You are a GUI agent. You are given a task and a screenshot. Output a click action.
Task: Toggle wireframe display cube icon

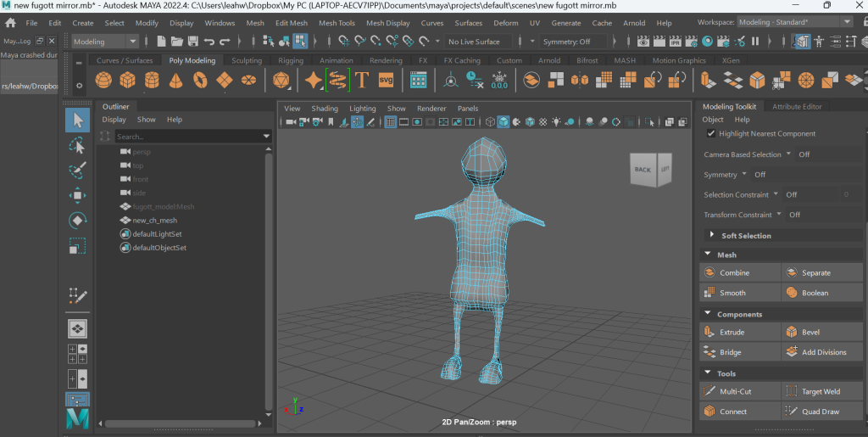pos(490,122)
